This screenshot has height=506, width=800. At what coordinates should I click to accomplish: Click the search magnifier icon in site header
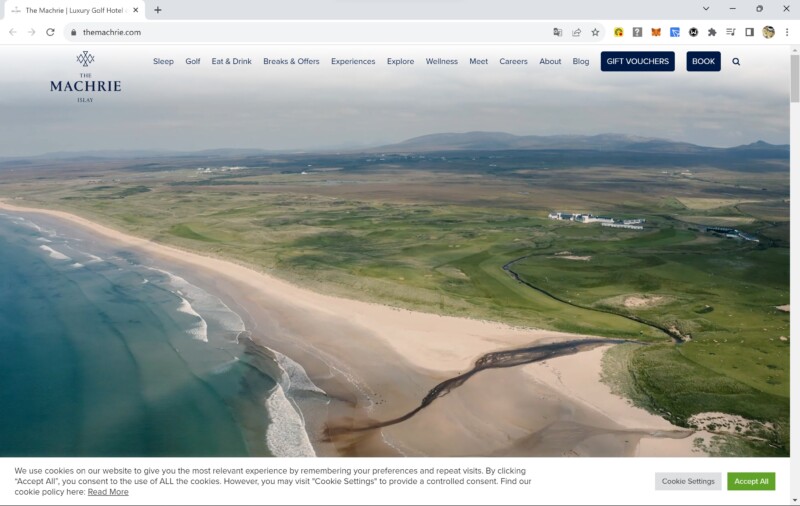(736, 61)
